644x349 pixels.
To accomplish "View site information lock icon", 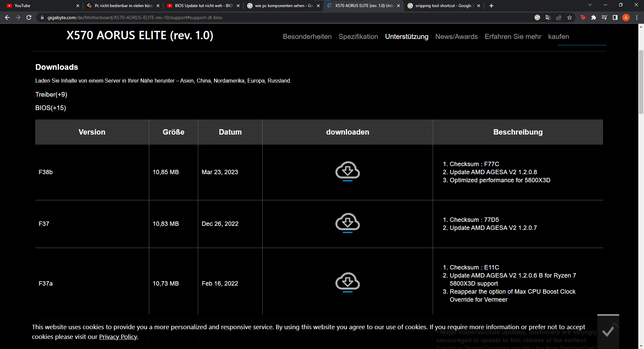I will coord(42,17).
